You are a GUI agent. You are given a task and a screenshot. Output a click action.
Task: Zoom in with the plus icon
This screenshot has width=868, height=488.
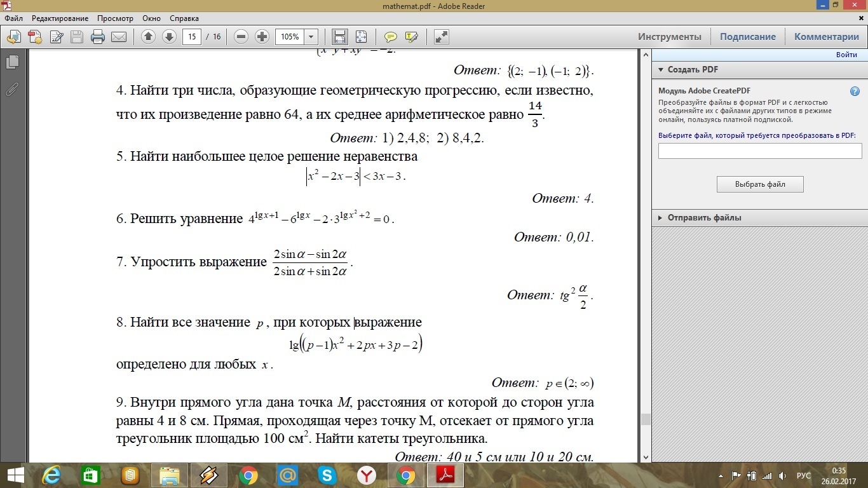click(x=261, y=36)
